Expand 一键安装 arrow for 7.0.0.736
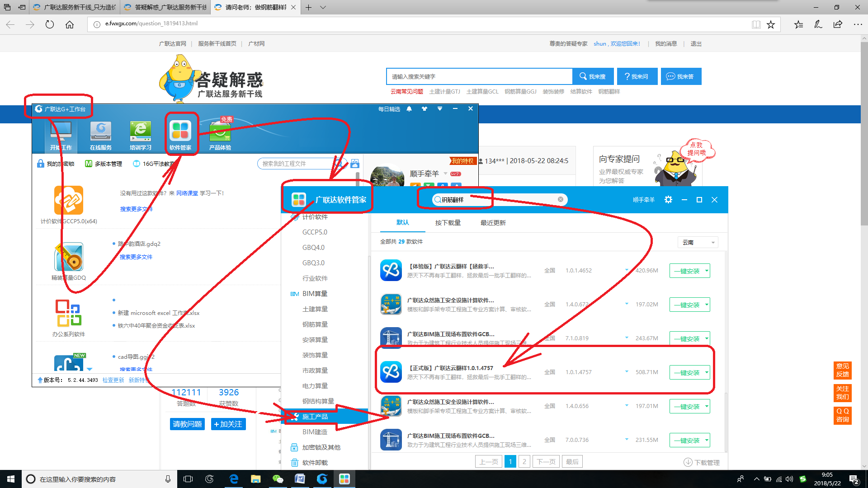 [707, 440]
